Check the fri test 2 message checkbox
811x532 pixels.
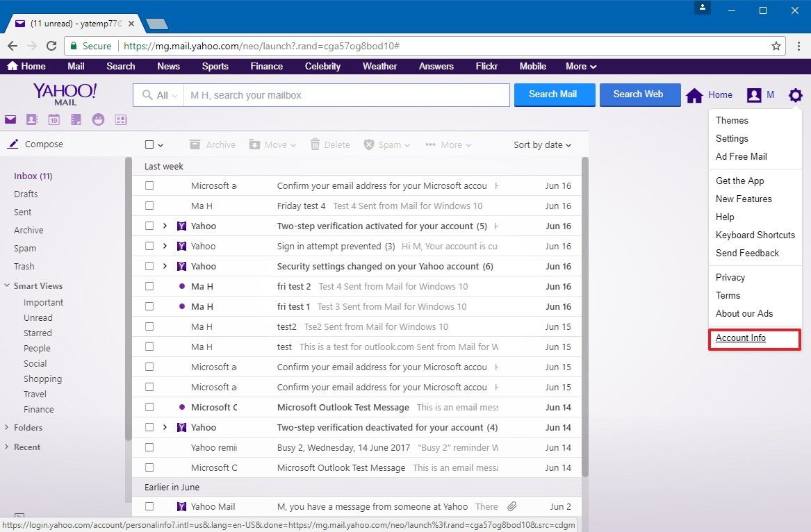(149, 286)
